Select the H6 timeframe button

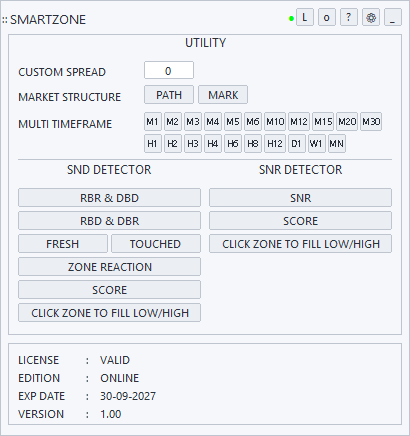pyautogui.click(x=233, y=144)
